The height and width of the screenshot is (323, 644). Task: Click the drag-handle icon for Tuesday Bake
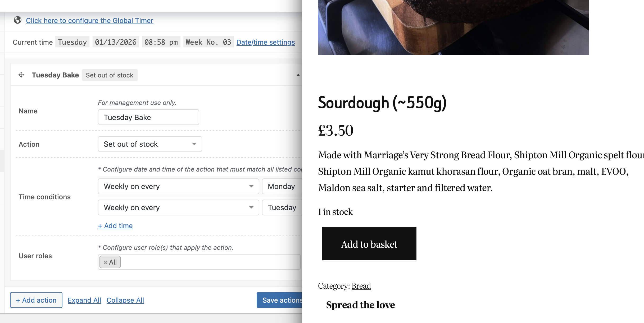pos(21,75)
